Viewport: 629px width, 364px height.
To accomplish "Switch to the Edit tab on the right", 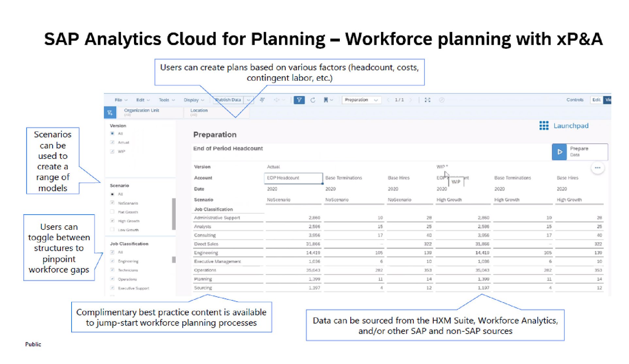I will [x=597, y=100].
